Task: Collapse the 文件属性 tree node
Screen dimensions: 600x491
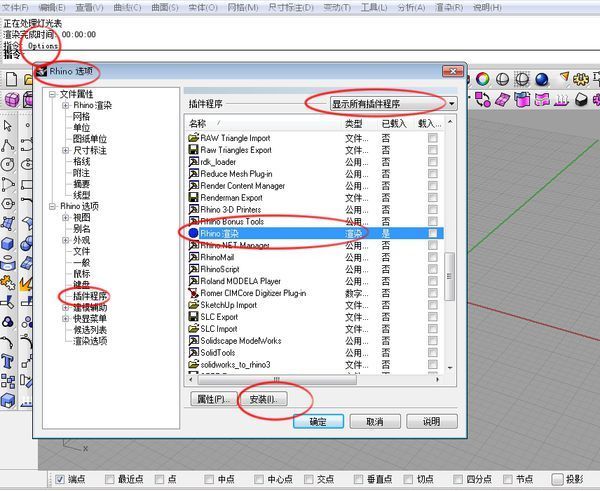Action: 52,94
